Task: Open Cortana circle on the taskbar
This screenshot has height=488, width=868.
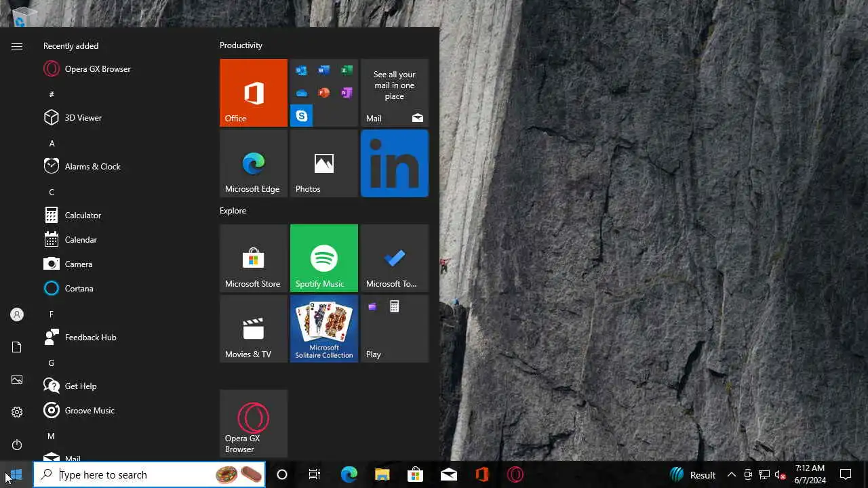Action: point(282,474)
